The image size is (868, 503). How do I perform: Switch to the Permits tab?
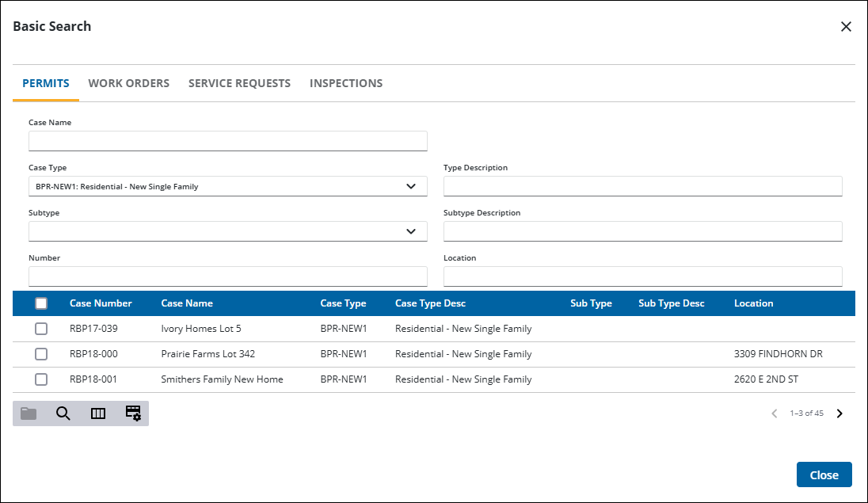click(x=46, y=83)
